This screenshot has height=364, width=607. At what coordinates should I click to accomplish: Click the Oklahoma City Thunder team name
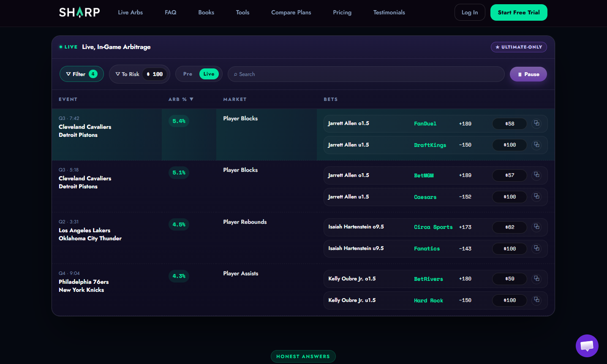(90, 238)
